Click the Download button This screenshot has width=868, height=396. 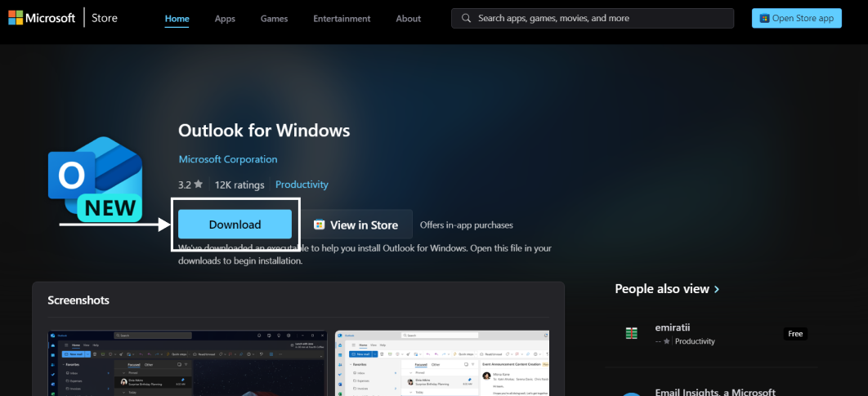pyautogui.click(x=235, y=225)
